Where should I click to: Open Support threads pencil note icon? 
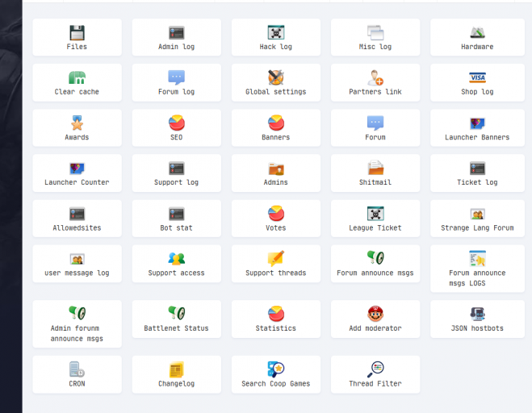click(x=276, y=258)
